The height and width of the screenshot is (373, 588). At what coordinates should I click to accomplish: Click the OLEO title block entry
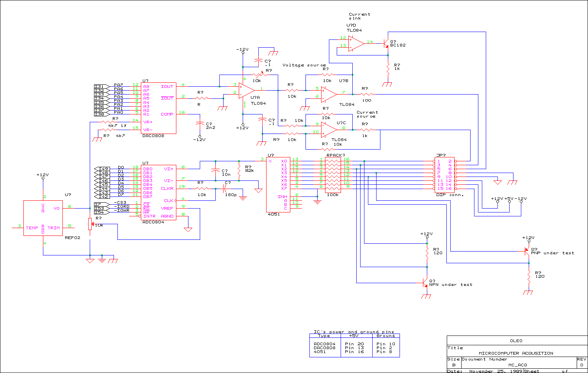click(x=516, y=341)
